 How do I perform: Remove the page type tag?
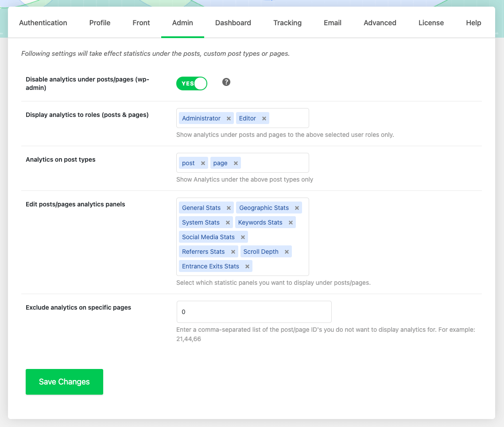pyautogui.click(x=236, y=163)
